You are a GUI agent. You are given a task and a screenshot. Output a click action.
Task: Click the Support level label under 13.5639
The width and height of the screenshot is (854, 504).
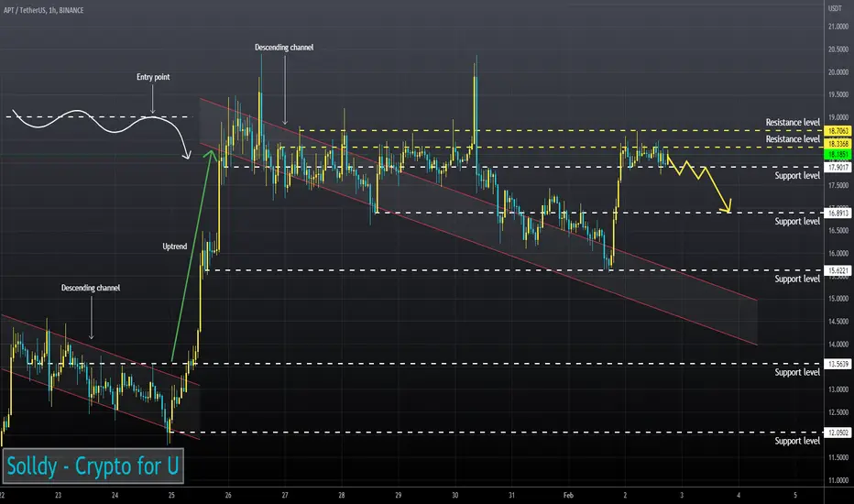coord(797,373)
